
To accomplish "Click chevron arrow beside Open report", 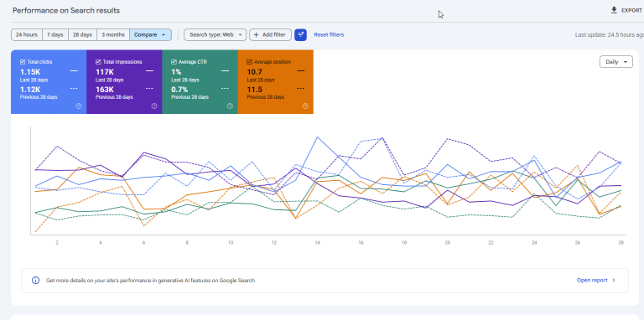I will (614, 281).
